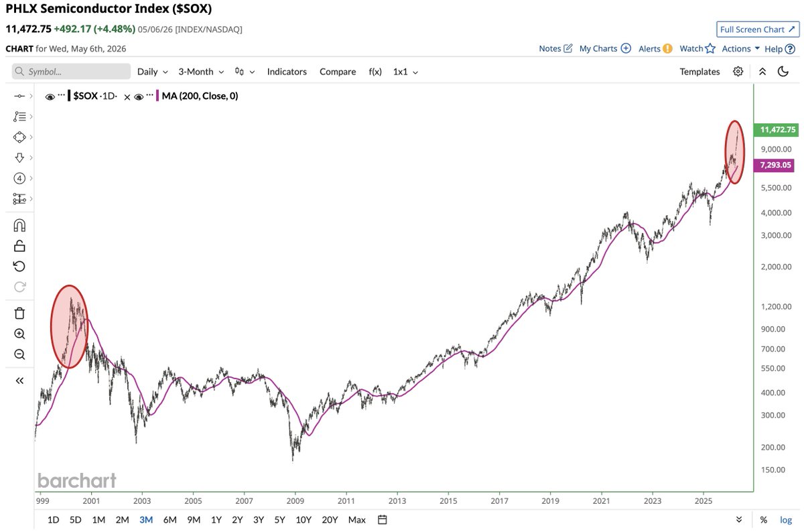Image resolution: width=804 pixels, height=532 pixels.
Task: Click the Watch link
Action: [691, 48]
